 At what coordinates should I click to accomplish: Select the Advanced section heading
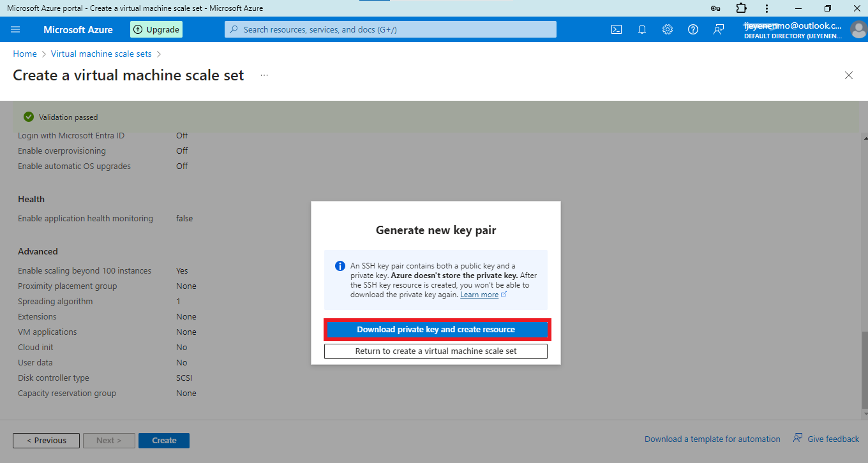pos(38,252)
